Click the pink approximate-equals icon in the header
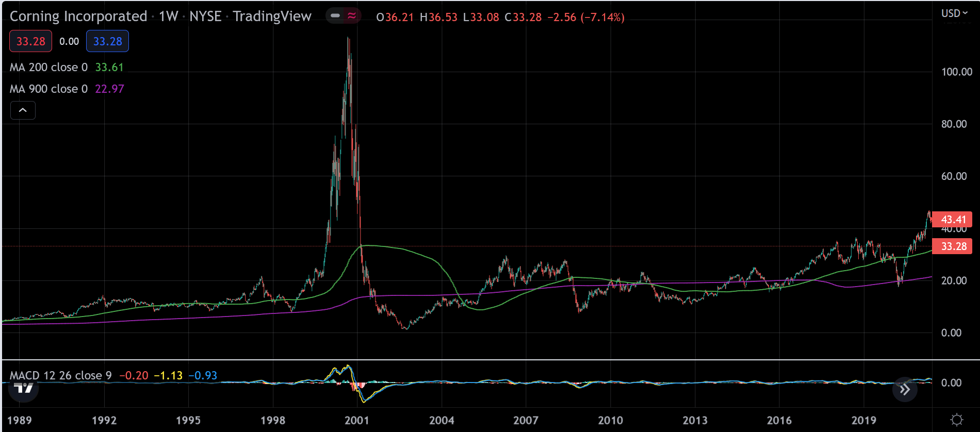The height and width of the screenshot is (432, 980). tap(352, 16)
